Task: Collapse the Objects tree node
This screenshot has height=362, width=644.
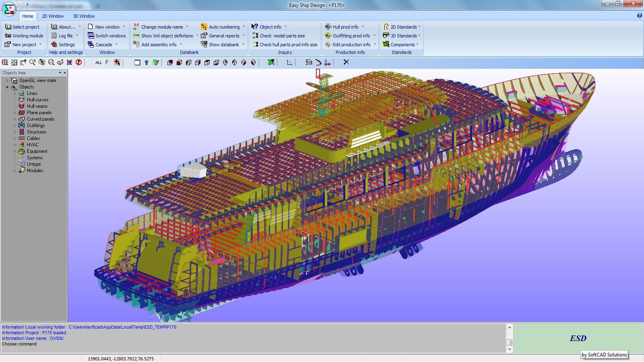Action: (7, 87)
